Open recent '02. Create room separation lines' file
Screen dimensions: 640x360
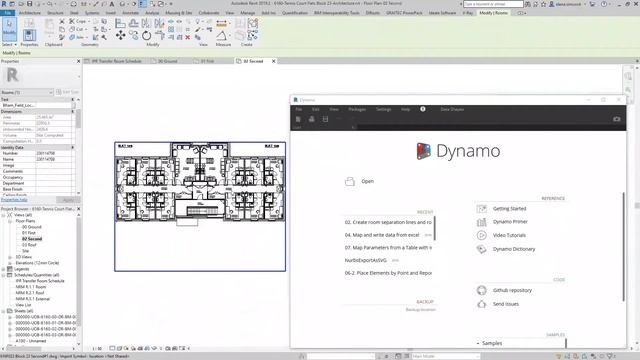click(388, 222)
